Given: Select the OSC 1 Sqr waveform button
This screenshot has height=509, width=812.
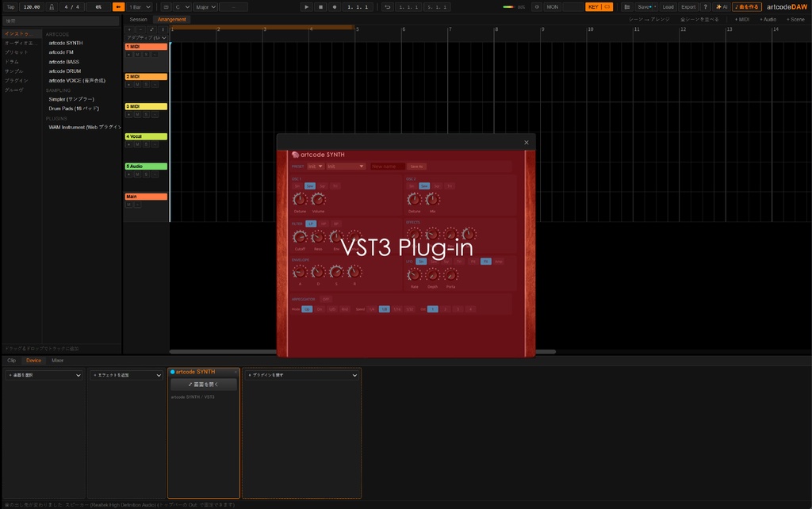Looking at the screenshot, I should click(x=322, y=186).
